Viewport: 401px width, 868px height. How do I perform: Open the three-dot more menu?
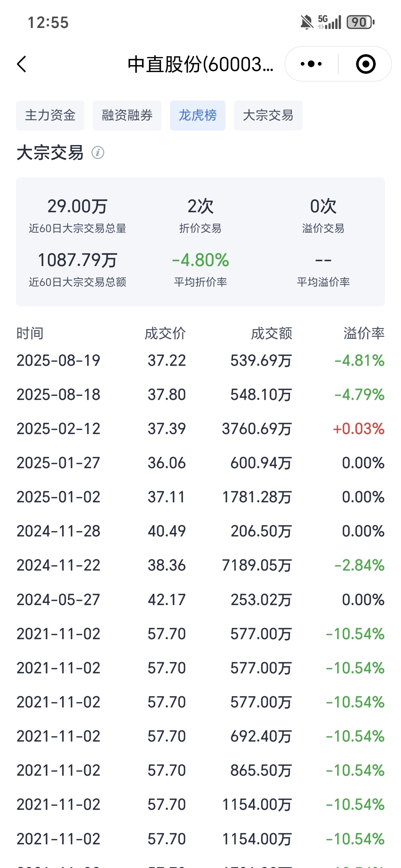click(311, 64)
